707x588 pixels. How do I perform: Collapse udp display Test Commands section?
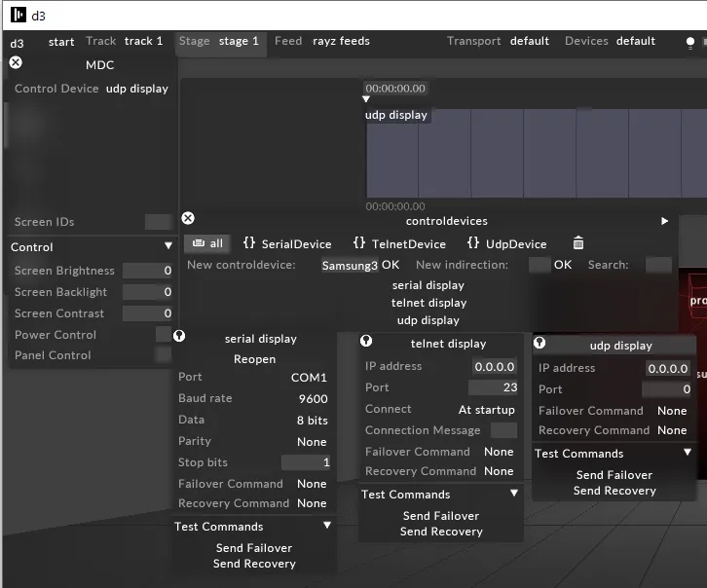(x=688, y=453)
